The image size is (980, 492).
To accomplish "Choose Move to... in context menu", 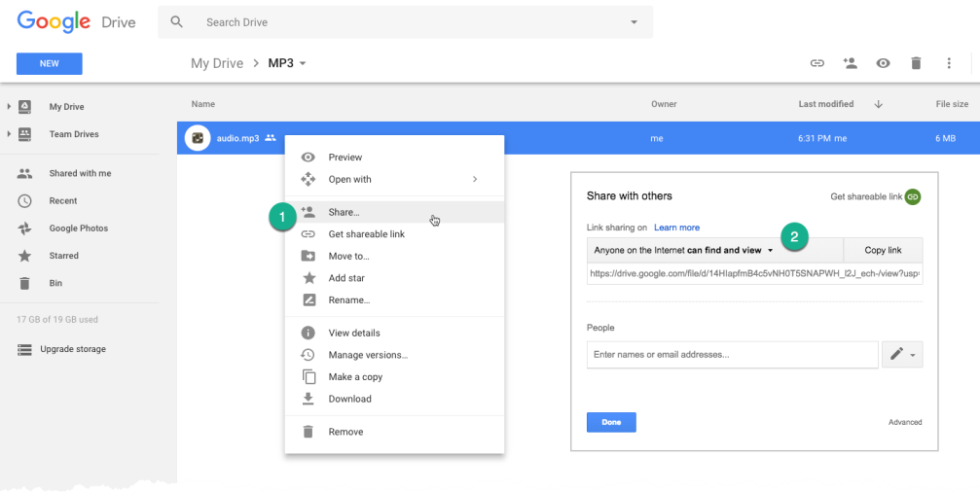I will (x=394, y=256).
